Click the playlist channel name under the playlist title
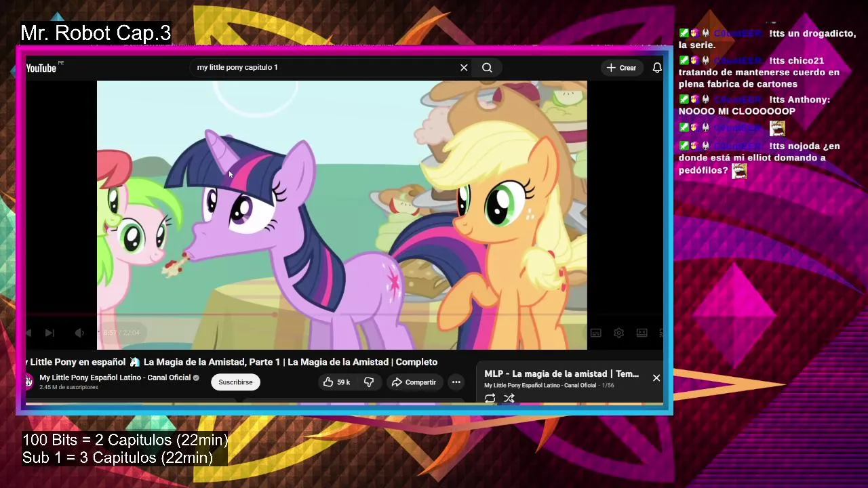This screenshot has height=488, width=868. pos(540,385)
